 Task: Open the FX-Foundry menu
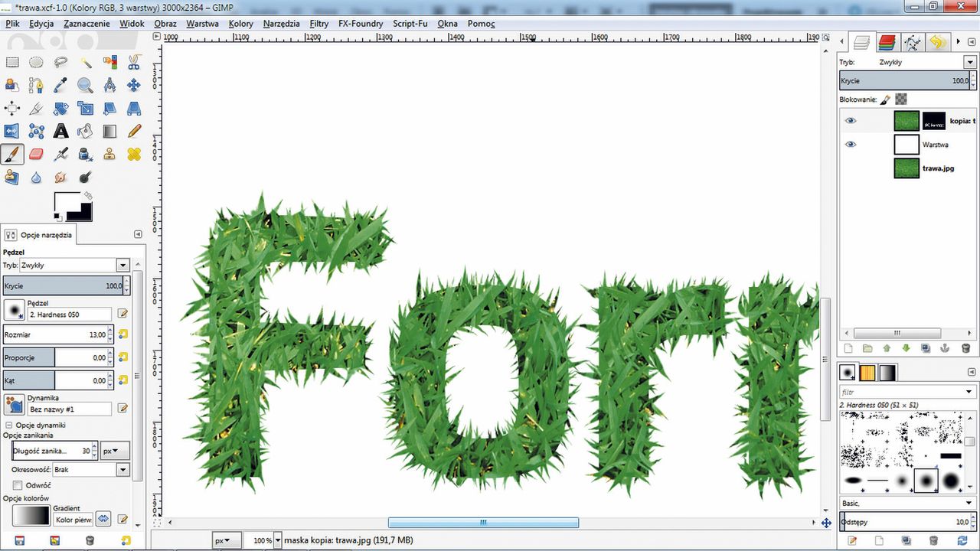361,24
